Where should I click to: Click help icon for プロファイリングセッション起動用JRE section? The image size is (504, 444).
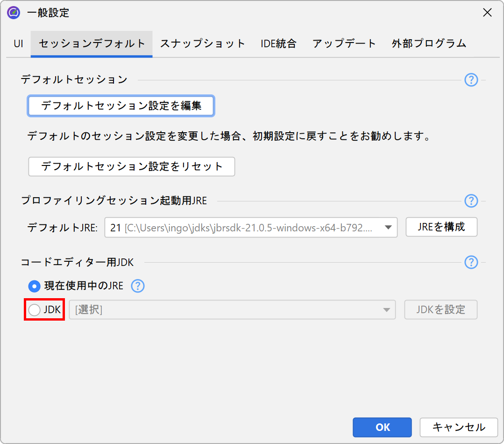pos(471,201)
